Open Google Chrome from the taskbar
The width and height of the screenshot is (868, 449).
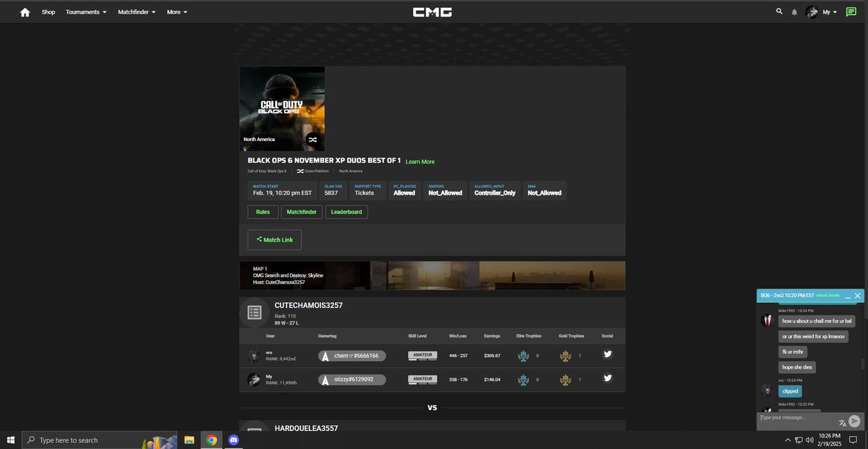pos(211,440)
